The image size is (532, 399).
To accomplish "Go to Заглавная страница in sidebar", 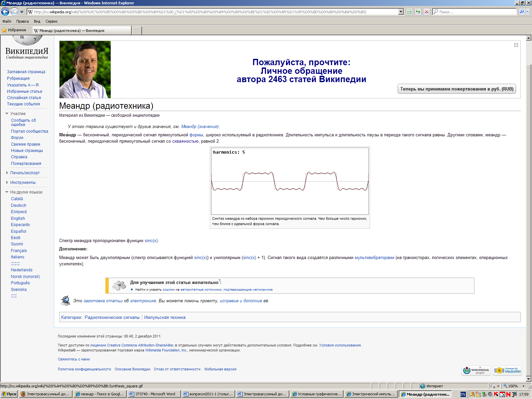I will click(26, 72).
